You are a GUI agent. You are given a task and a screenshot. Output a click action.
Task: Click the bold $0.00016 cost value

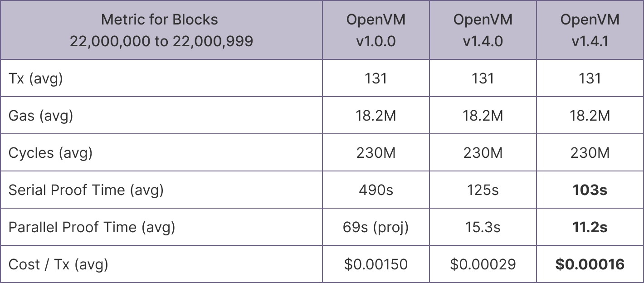(590, 264)
